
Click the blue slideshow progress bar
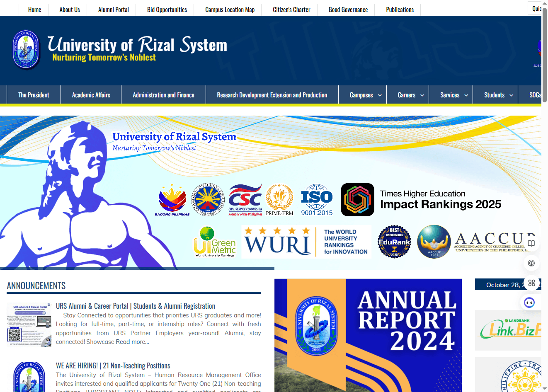point(137,269)
